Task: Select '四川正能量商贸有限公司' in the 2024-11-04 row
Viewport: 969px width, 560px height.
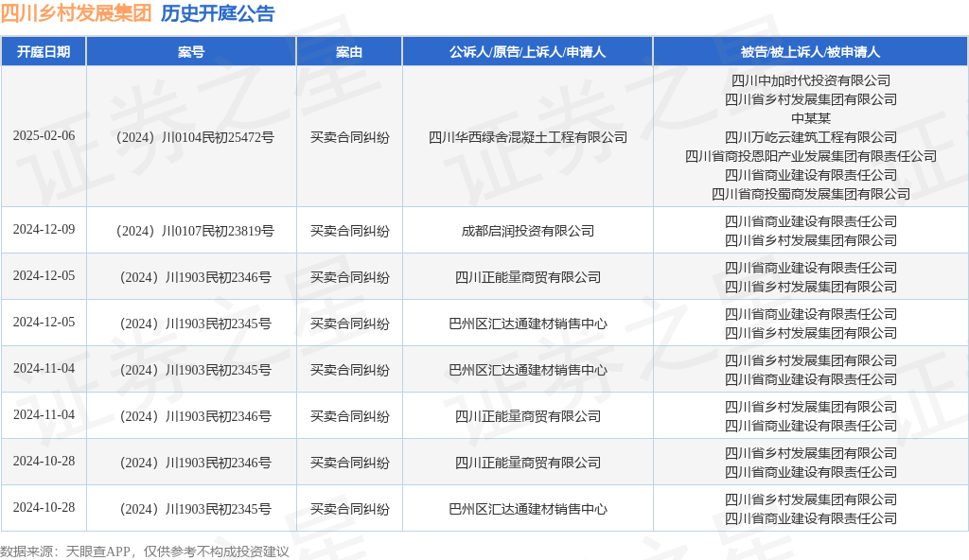Action: tap(528, 416)
